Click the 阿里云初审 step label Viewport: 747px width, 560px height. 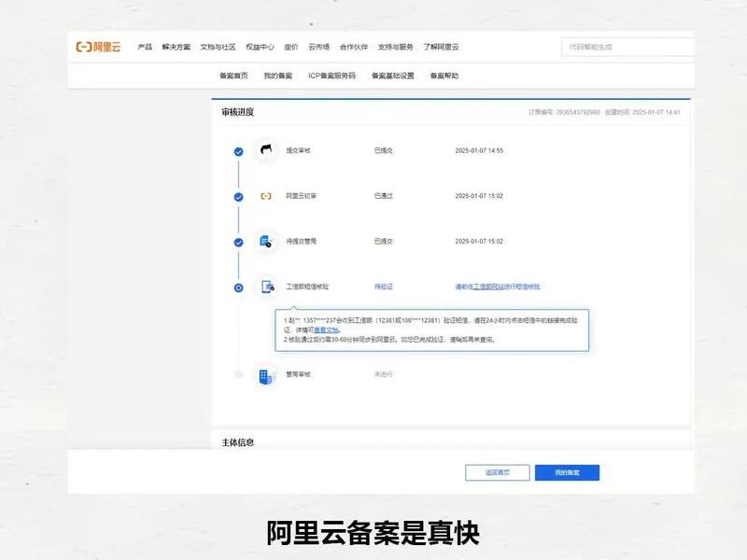coord(301,196)
